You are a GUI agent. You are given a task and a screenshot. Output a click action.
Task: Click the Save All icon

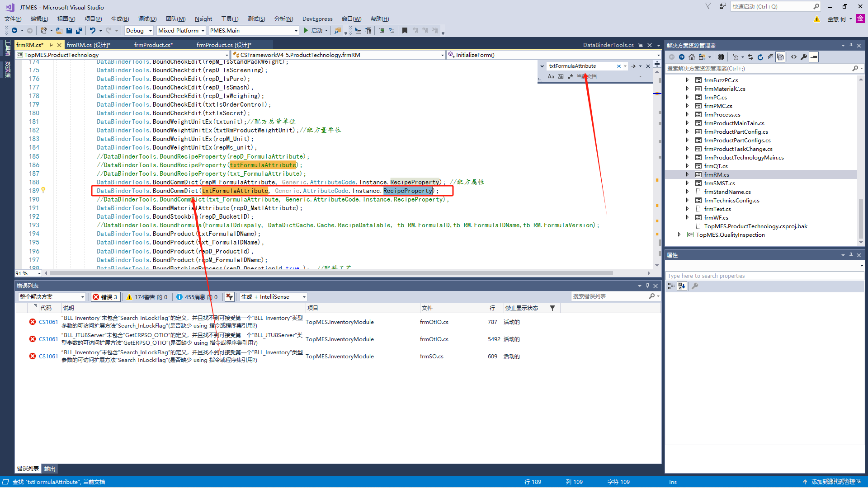coord(79,31)
